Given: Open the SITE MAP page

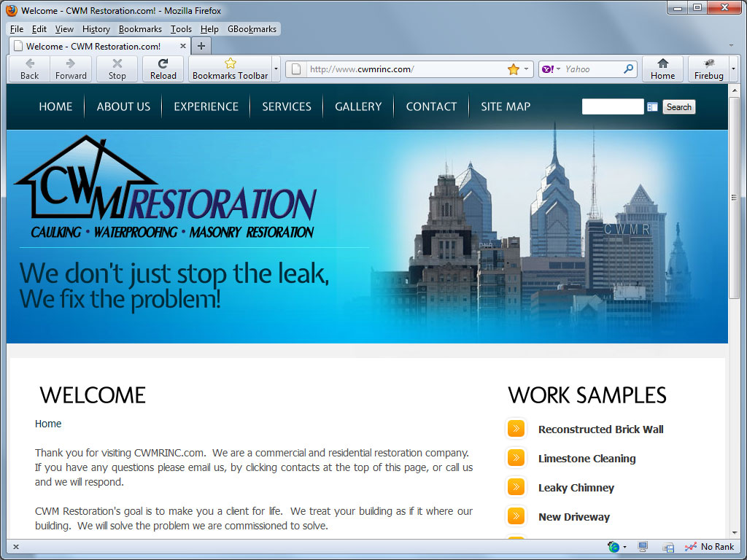Looking at the screenshot, I should (506, 106).
